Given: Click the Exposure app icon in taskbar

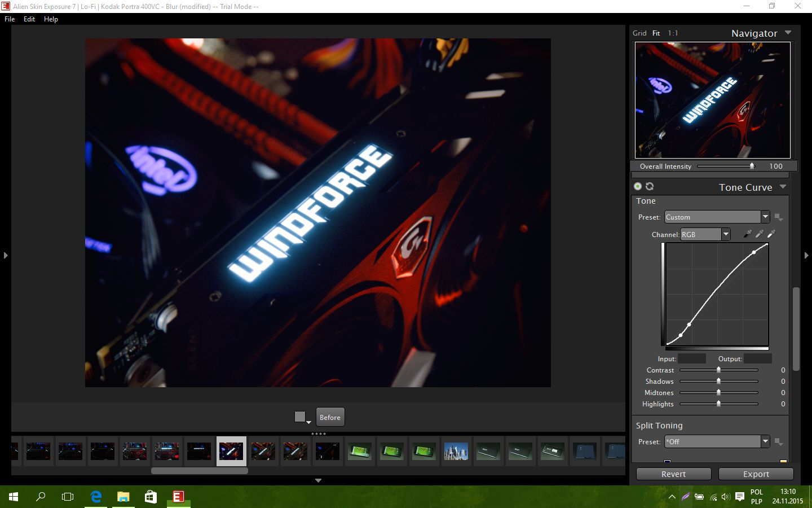Looking at the screenshot, I should [x=178, y=497].
